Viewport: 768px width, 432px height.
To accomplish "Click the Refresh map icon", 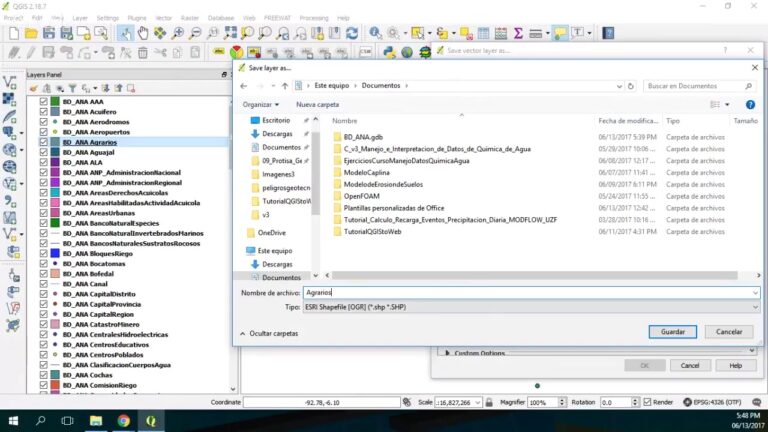I will point(352,33).
